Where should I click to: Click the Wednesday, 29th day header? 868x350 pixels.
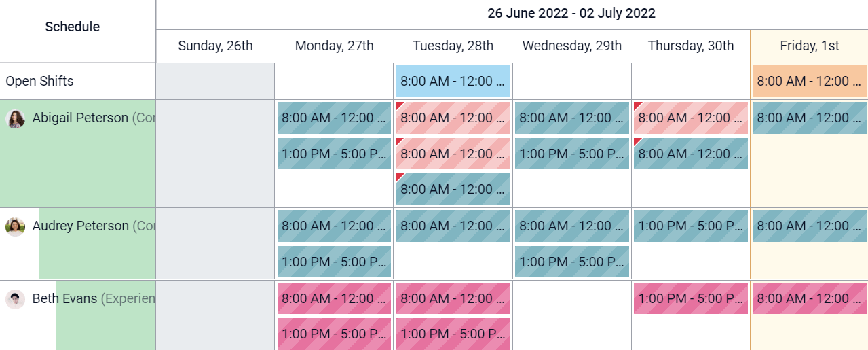(571, 46)
